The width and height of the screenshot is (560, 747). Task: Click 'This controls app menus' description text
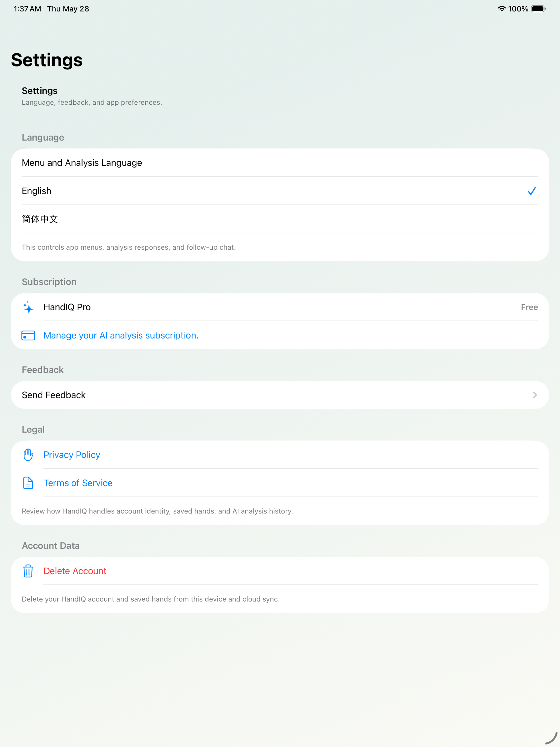(x=129, y=247)
